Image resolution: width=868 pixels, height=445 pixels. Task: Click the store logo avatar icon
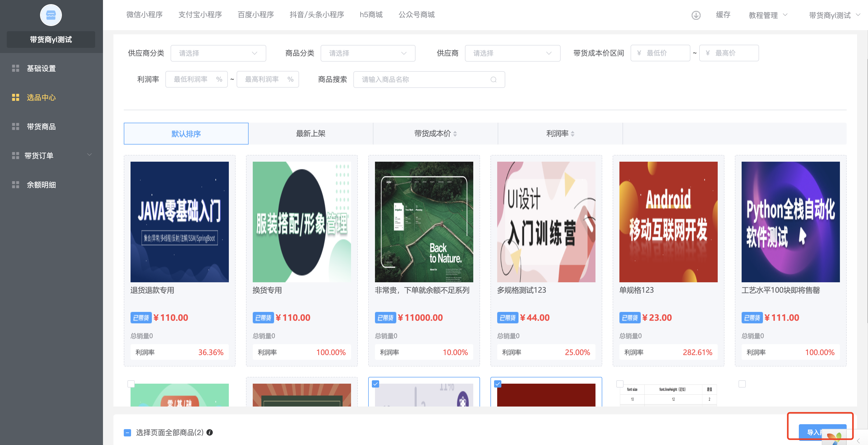click(x=50, y=15)
